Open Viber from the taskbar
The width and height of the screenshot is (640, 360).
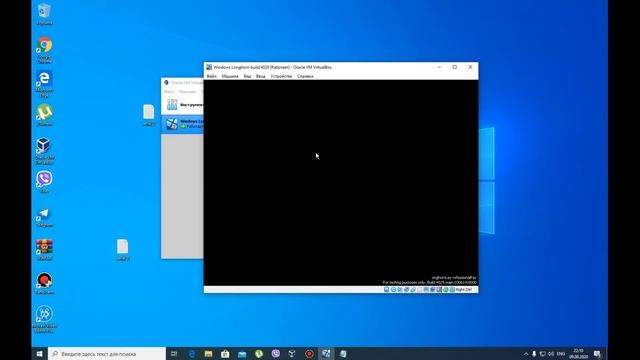tap(276, 353)
